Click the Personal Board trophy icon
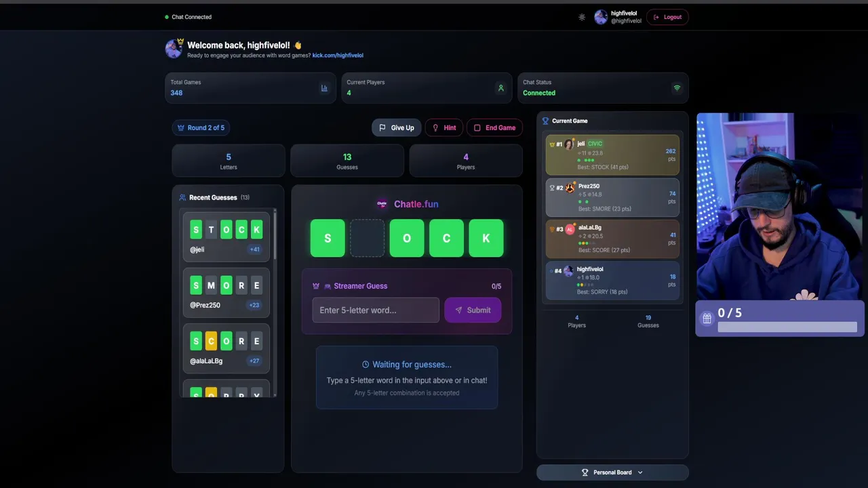Viewport: 868px width, 488px height. coord(585,472)
